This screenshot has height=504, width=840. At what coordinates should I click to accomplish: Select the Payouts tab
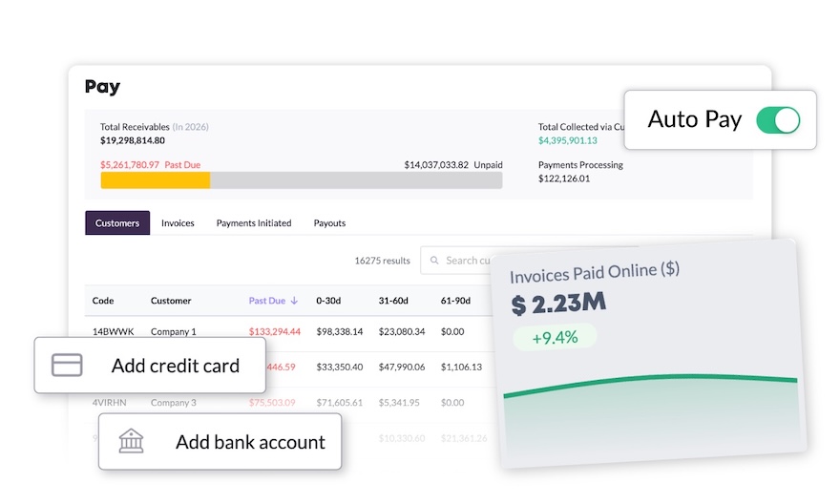click(329, 223)
